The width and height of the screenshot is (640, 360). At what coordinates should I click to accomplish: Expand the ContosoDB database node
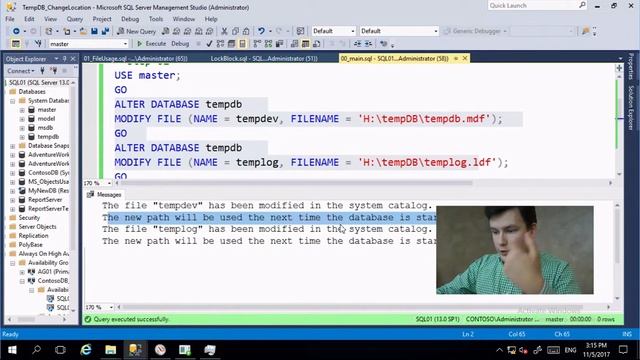click(x=13, y=173)
